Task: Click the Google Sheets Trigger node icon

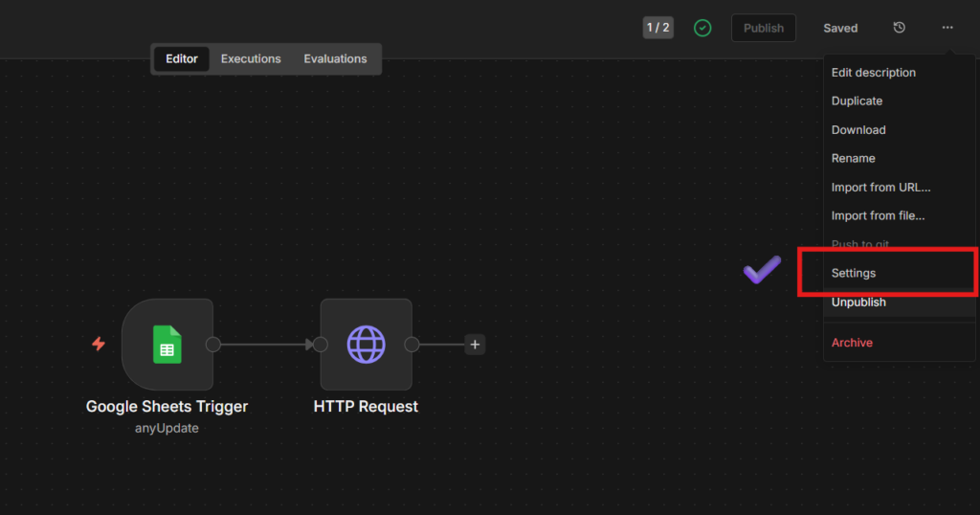Action: tap(167, 345)
